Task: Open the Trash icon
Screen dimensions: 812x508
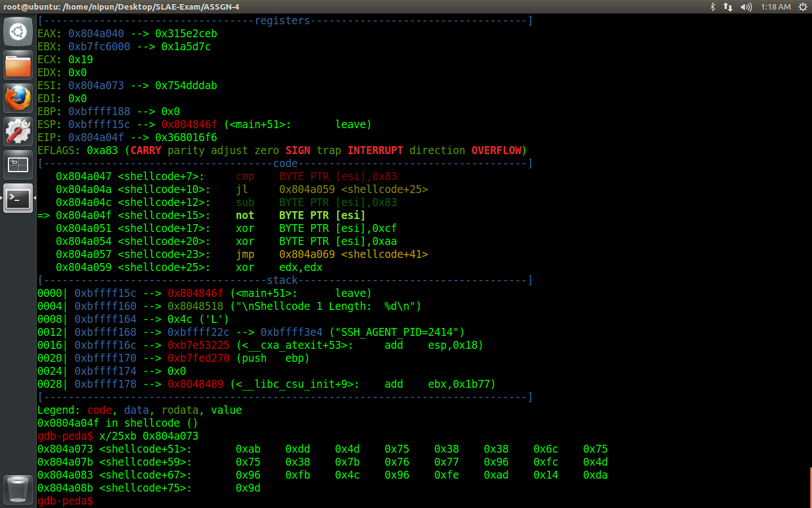Action: pos(18,489)
